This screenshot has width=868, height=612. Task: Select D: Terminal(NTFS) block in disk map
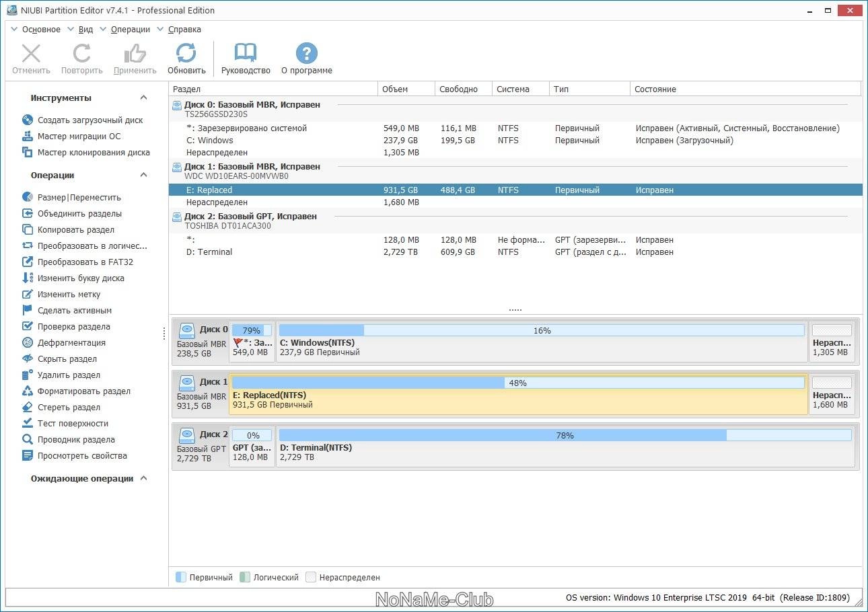(x=565, y=447)
